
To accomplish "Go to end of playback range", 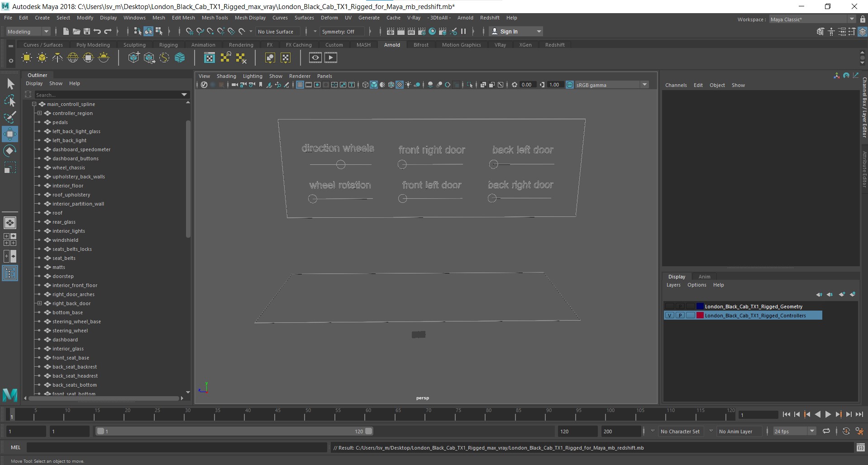I will [859, 414].
